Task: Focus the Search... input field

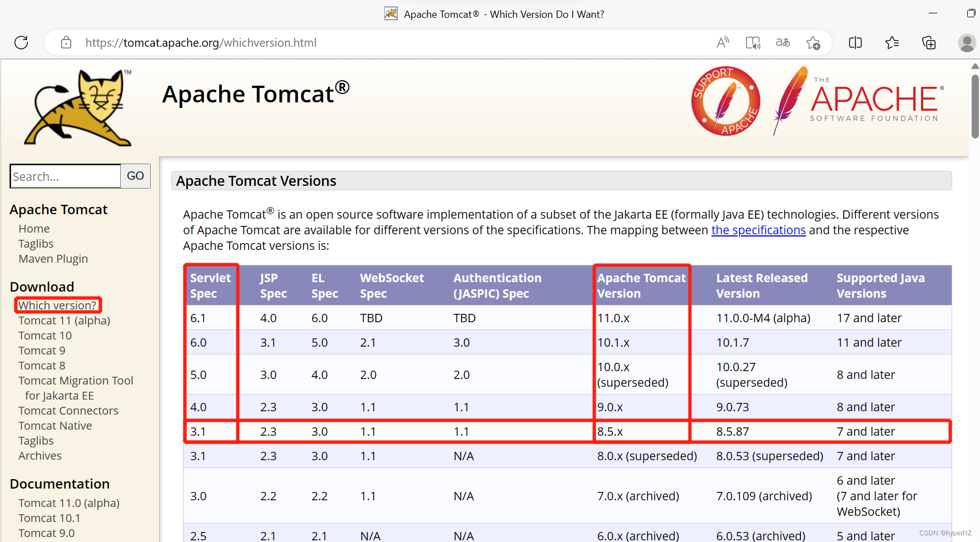Action: point(65,176)
